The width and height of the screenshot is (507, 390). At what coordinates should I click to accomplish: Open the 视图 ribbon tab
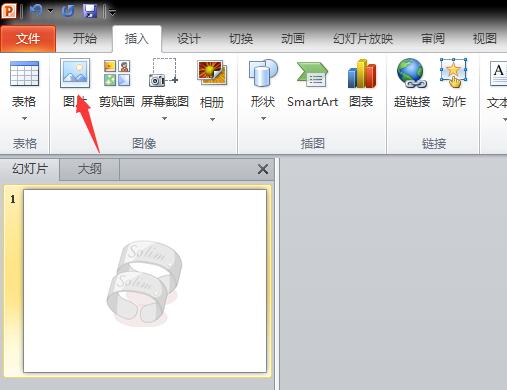coord(485,39)
